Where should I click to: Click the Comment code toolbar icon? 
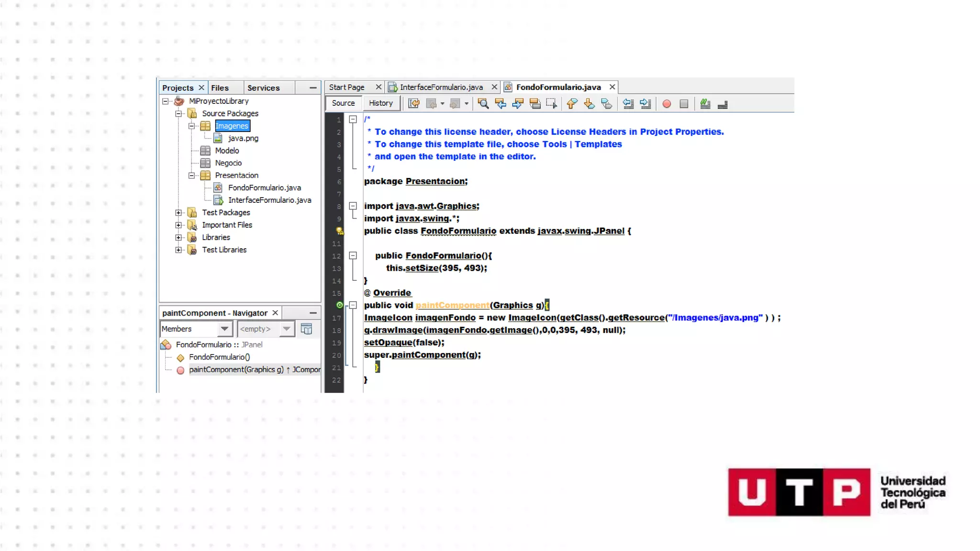coord(705,104)
